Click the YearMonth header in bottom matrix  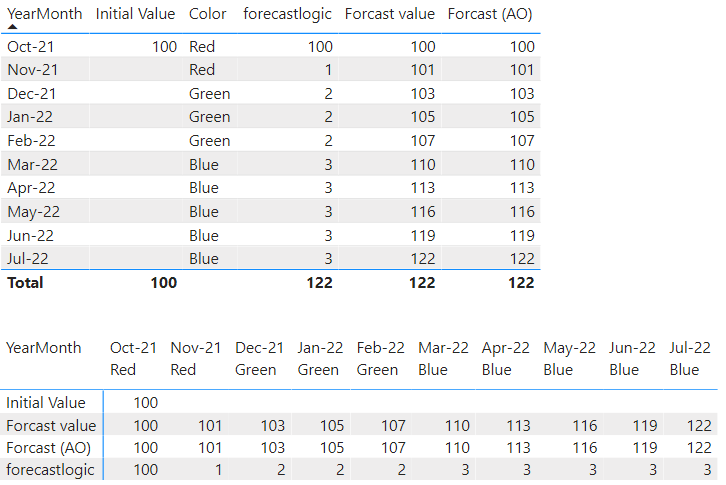44,348
